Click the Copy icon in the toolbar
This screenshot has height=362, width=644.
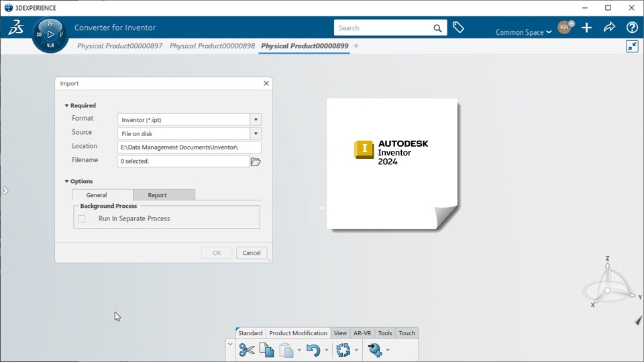pyautogui.click(x=267, y=350)
